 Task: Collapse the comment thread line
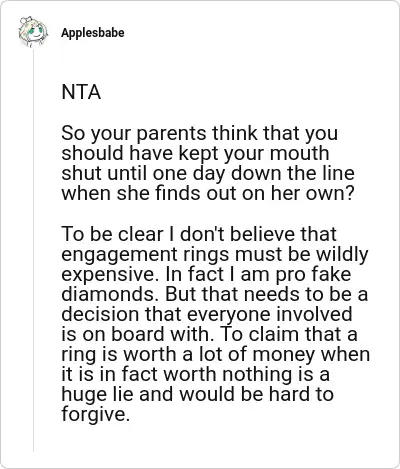[x=33, y=250]
